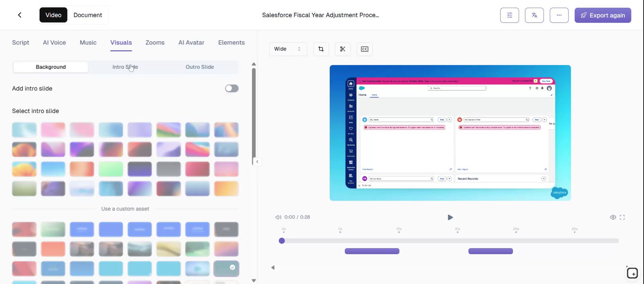The width and height of the screenshot is (644, 284).
Task: Select the pale green custom asset thumbnail
Action: [53, 230]
